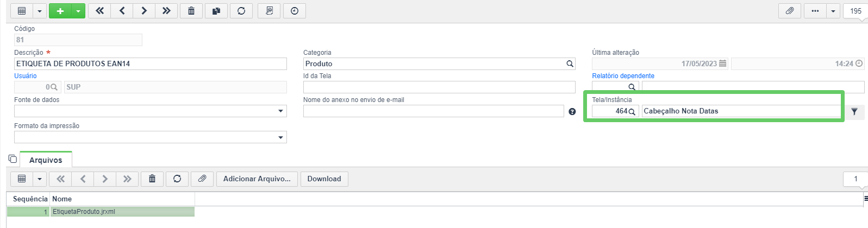The width and height of the screenshot is (868, 228).
Task: Expand the Fonte de dados dropdown
Action: tap(151, 111)
